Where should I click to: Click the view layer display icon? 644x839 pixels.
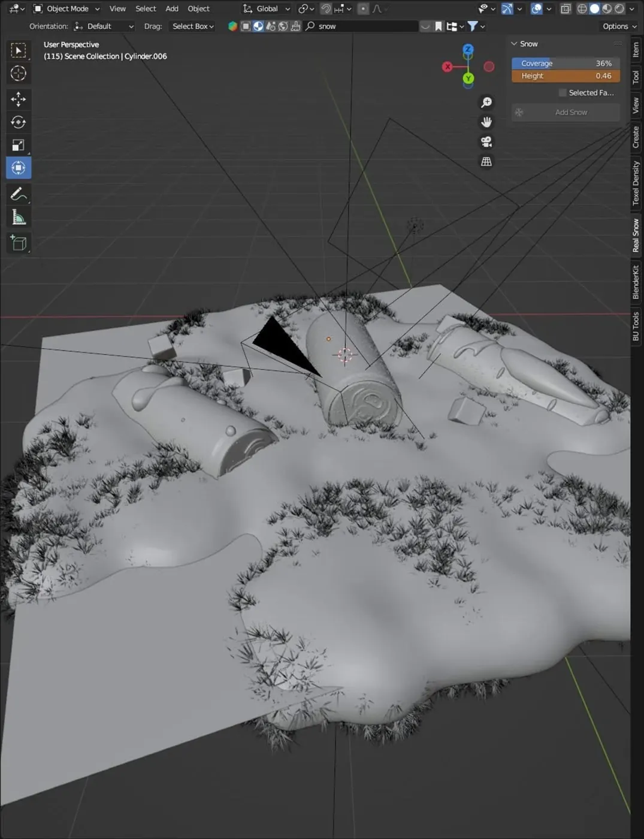pyautogui.click(x=246, y=26)
